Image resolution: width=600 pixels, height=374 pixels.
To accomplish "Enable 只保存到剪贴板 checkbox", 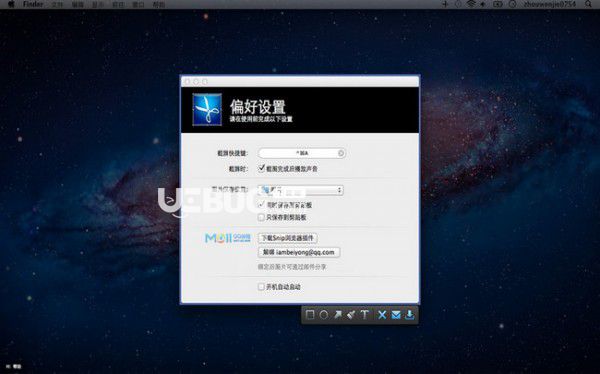I will (x=261, y=217).
